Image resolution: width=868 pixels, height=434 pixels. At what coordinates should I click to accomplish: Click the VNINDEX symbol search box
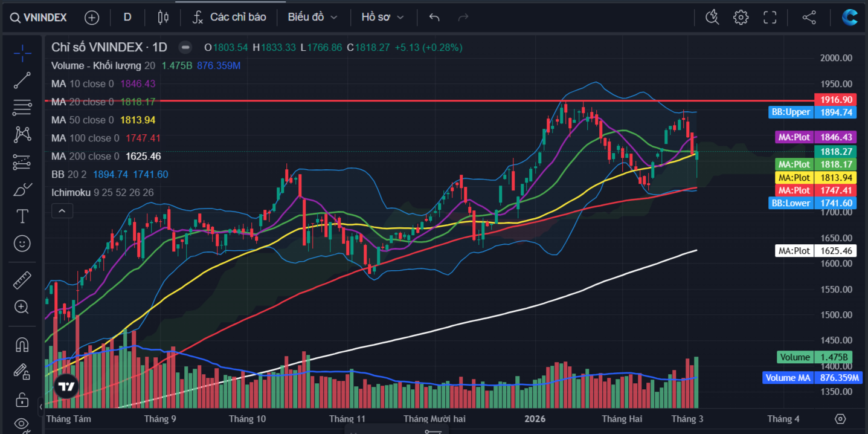point(39,17)
